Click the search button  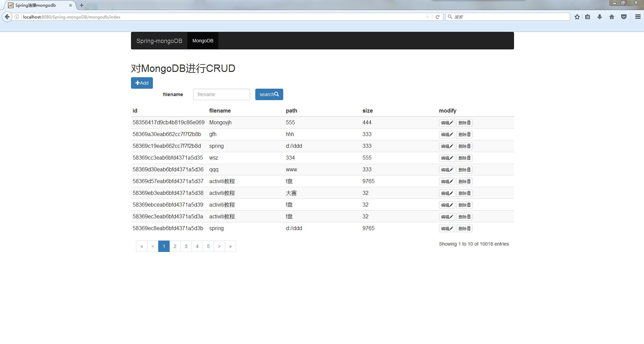point(269,94)
